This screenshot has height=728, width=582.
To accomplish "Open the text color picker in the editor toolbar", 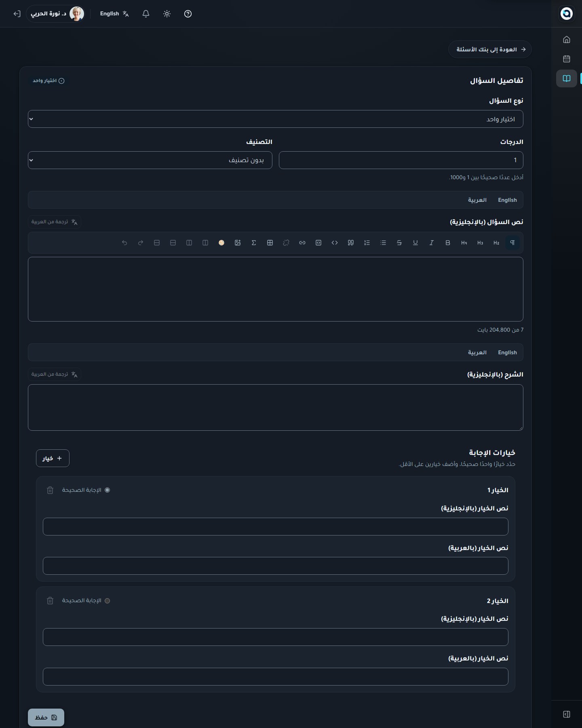I will [x=221, y=243].
